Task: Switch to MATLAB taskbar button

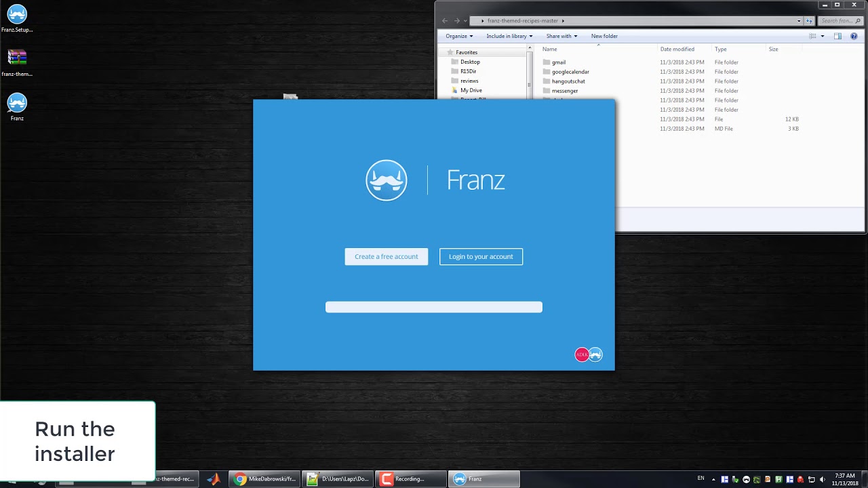Action: [214, 479]
